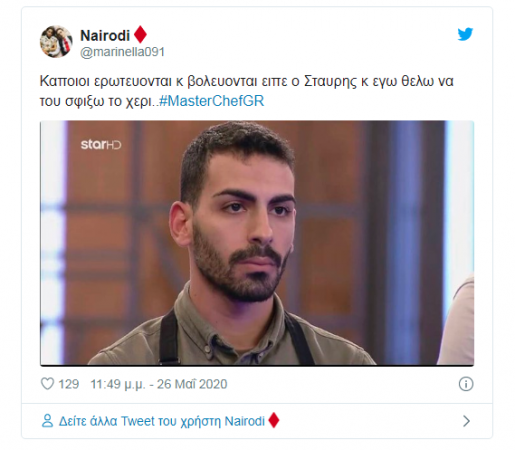Open the 11:49 μ.μ. - 26 Μαΐ 2020 timestamp

(159, 384)
